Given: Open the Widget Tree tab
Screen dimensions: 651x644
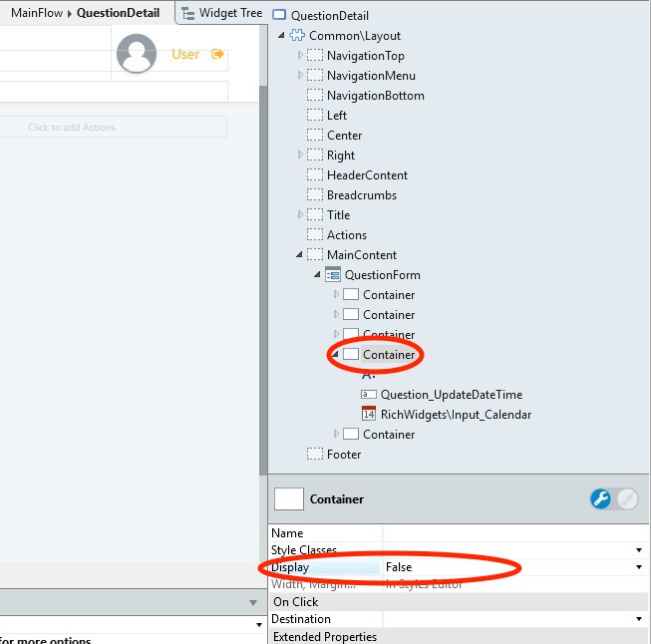Looking at the screenshot, I should (x=222, y=13).
